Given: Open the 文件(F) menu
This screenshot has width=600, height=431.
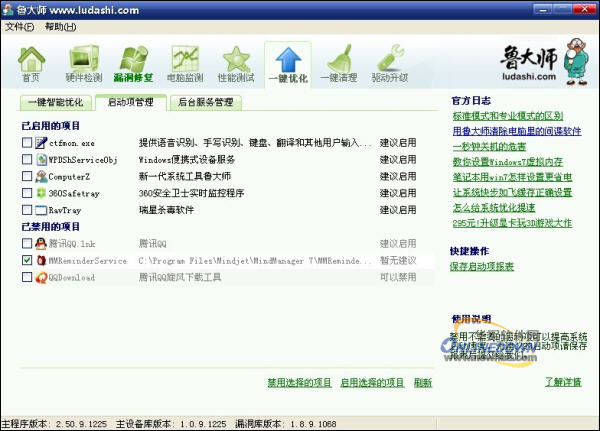Looking at the screenshot, I should pyautogui.click(x=19, y=26).
